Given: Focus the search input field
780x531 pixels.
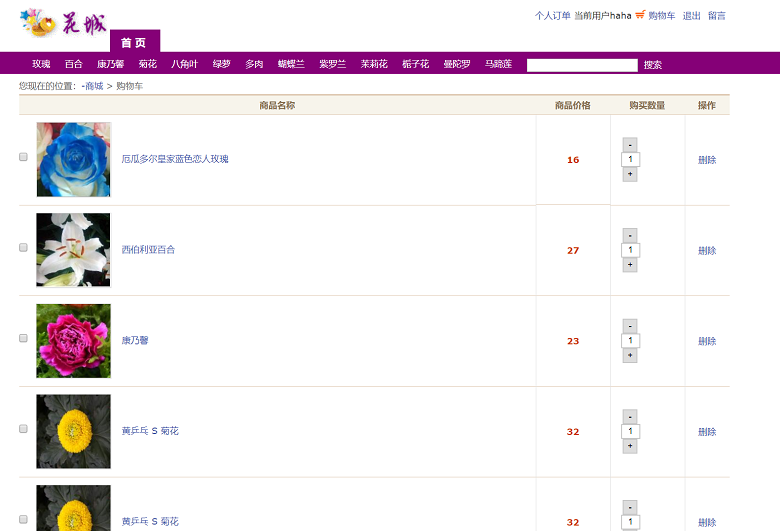Looking at the screenshot, I should pos(582,65).
